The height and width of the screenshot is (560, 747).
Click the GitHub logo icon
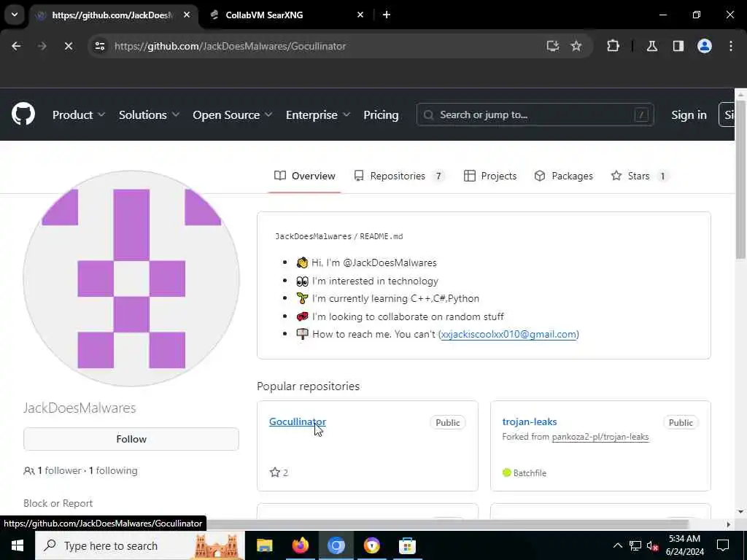23,114
